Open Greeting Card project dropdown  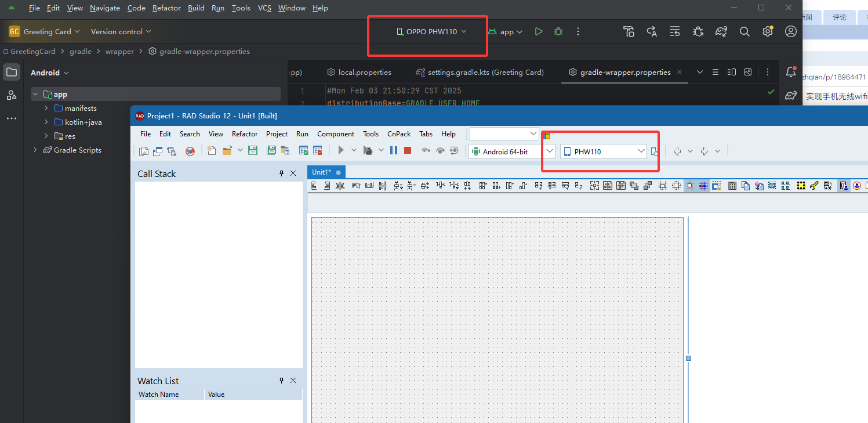click(x=44, y=32)
